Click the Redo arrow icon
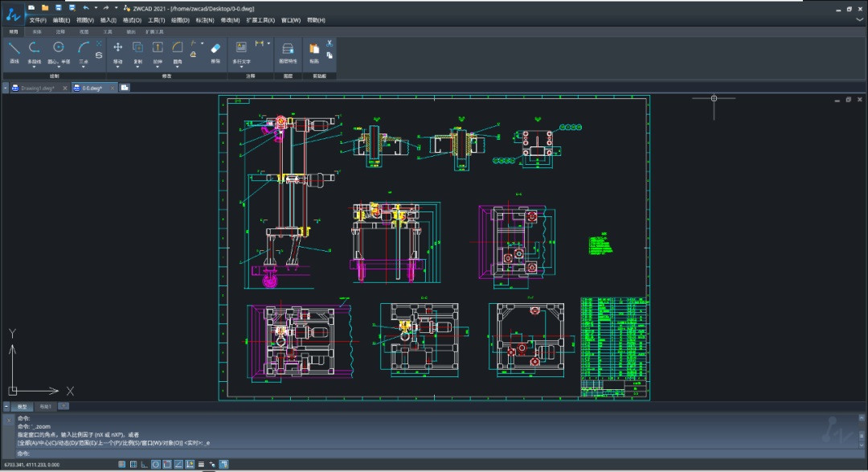 [106, 8]
